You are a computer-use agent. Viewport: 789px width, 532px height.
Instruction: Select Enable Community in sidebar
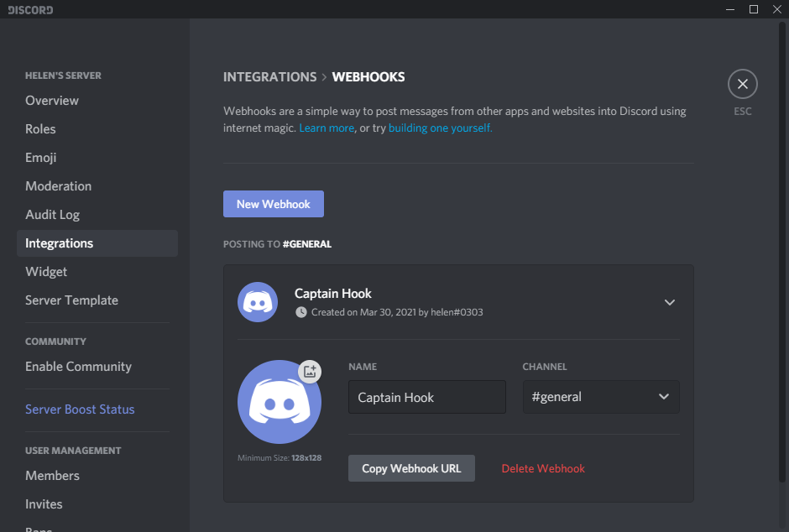point(78,367)
